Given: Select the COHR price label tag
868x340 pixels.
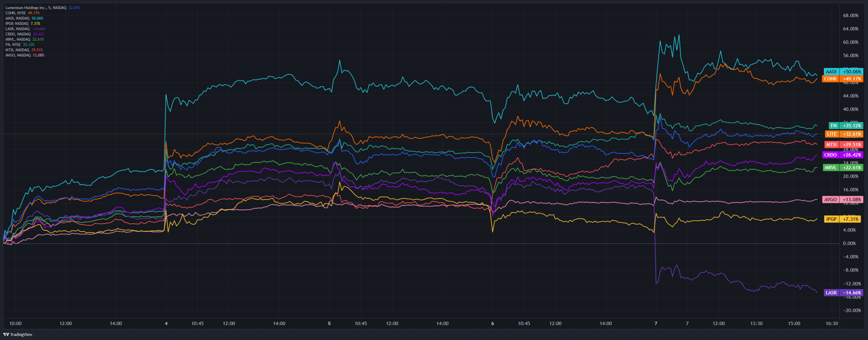Looking at the screenshot, I should (843, 79).
